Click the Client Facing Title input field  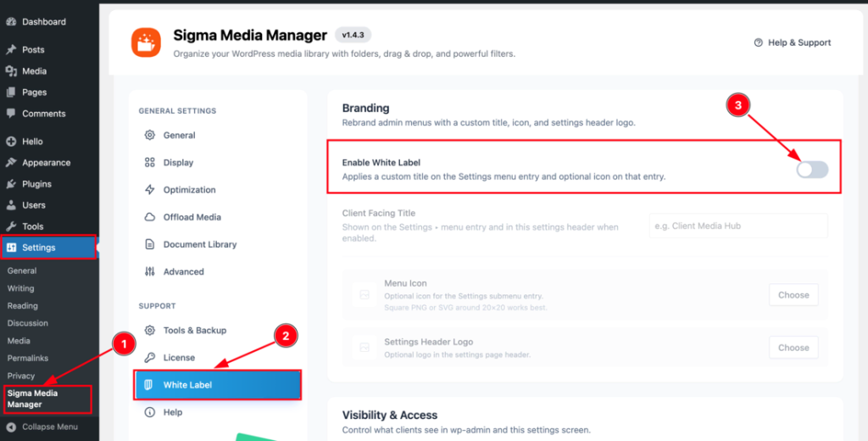738,226
